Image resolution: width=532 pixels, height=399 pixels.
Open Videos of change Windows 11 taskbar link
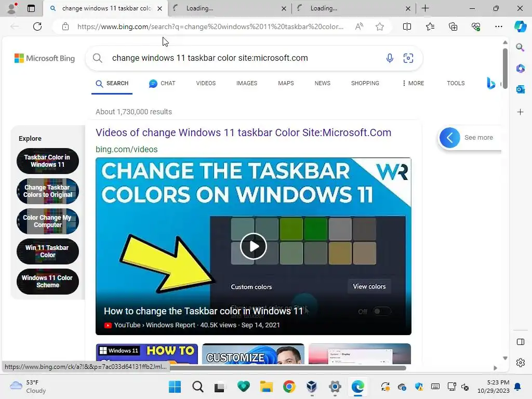(x=243, y=132)
